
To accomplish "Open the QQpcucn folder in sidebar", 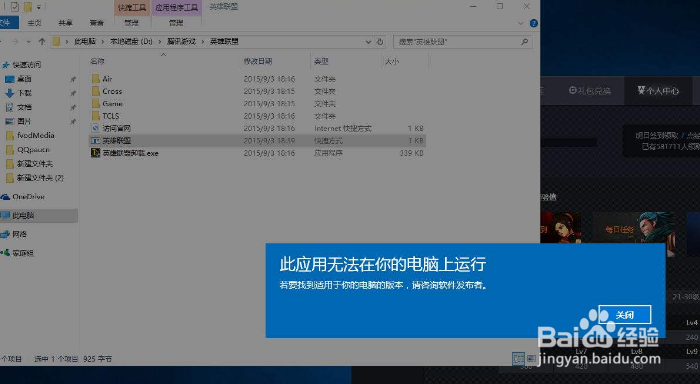I will coord(28,150).
